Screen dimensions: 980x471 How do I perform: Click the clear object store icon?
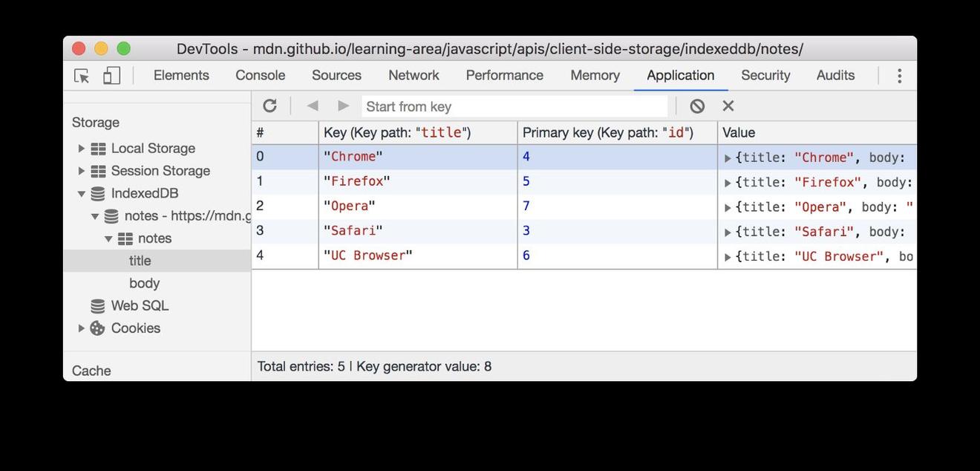click(x=696, y=105)
